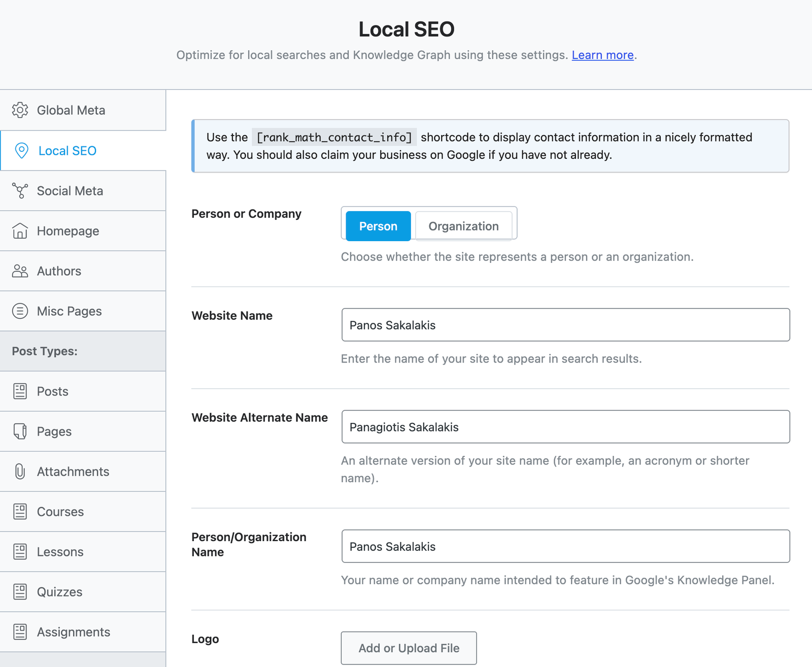Switch to the Social Meta tab
The height and width of the screenshot is (667, 812).
(83, 191)
